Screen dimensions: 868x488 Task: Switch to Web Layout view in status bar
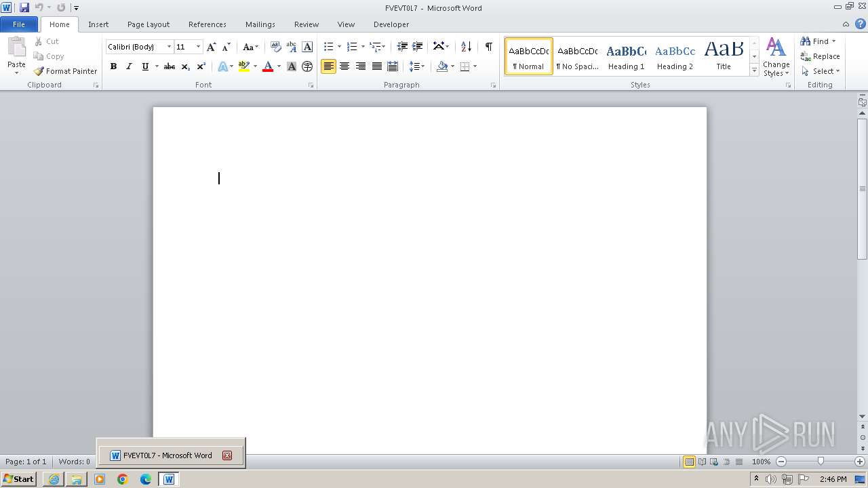click(714, 462)
